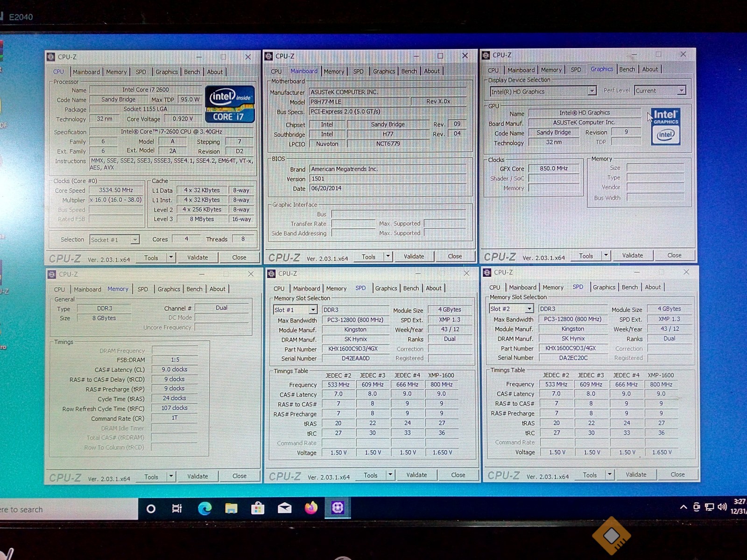This screenshot has height=560, width=747.
Task: Click the taskbar search box
Action: 69,509
